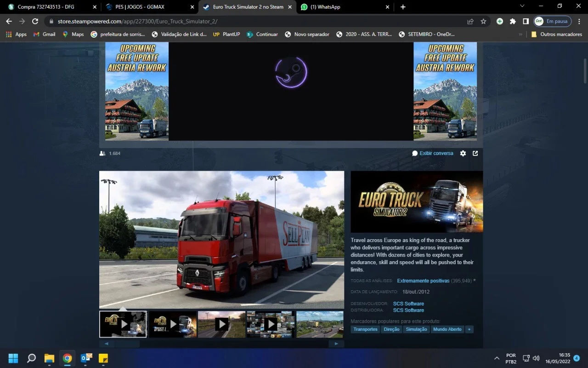Open SCS Software developer link
Image resolution: width=588 pixels, height=368 pixels.
(408, 304)
